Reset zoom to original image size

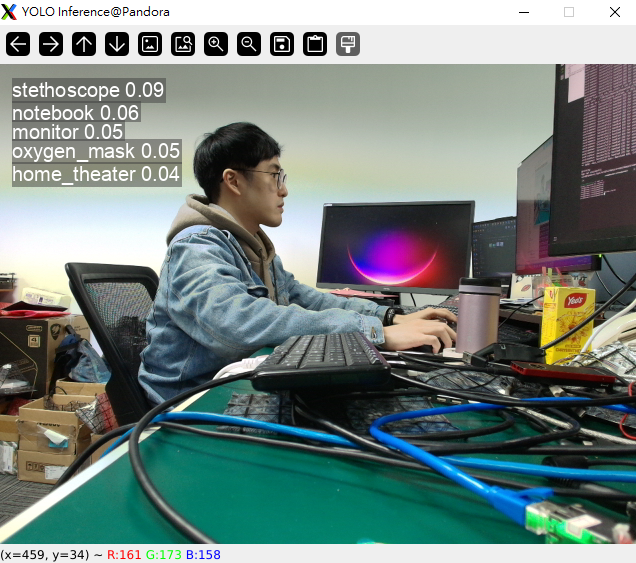click(150, 44)
